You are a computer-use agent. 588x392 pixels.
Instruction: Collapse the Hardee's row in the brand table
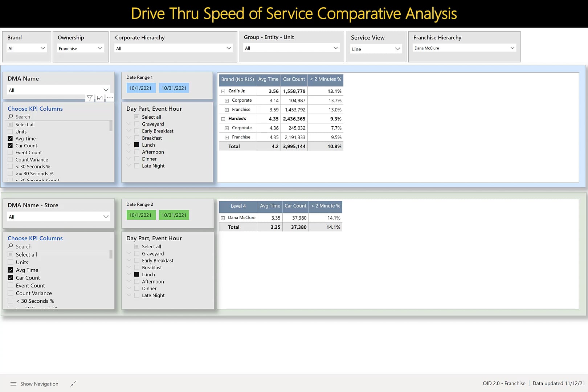[x=223, y=119]
